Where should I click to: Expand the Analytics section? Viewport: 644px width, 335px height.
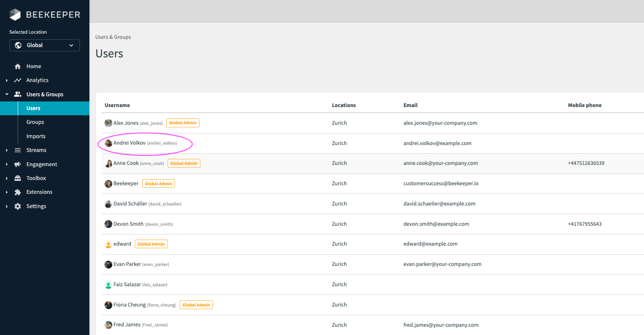pos(6,80)
